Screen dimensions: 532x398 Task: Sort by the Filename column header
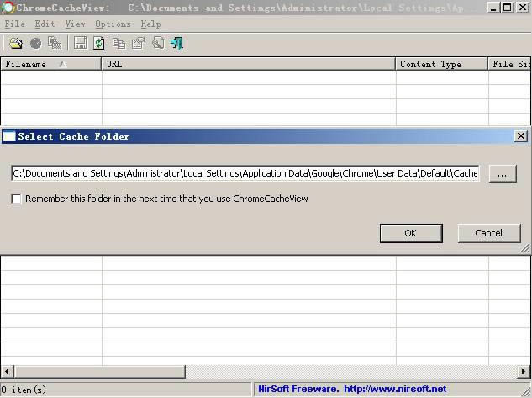51,64
